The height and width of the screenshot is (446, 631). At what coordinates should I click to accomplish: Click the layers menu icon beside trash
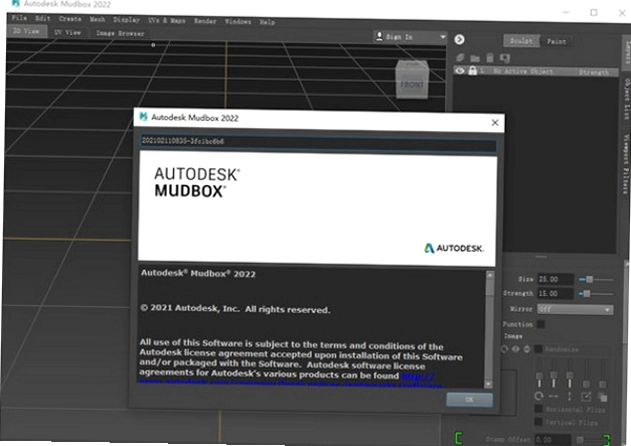(x=505, y=59)
